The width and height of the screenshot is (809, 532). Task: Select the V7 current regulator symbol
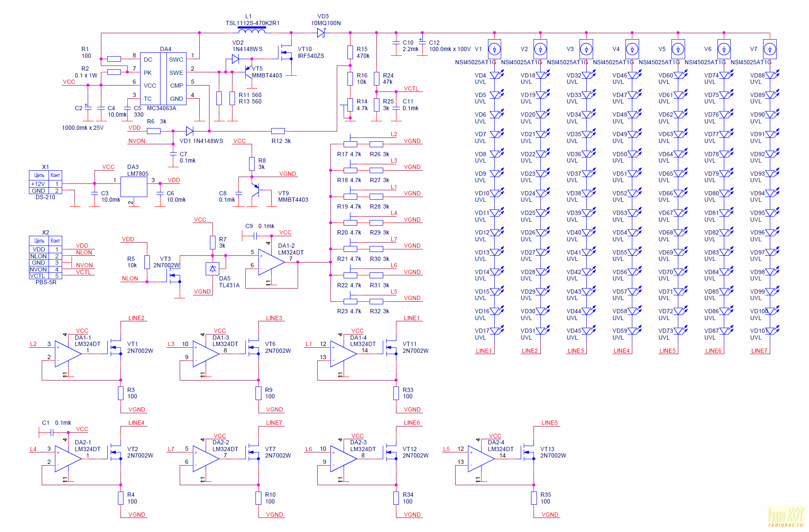pyautogui.click(x=770, y=49)
